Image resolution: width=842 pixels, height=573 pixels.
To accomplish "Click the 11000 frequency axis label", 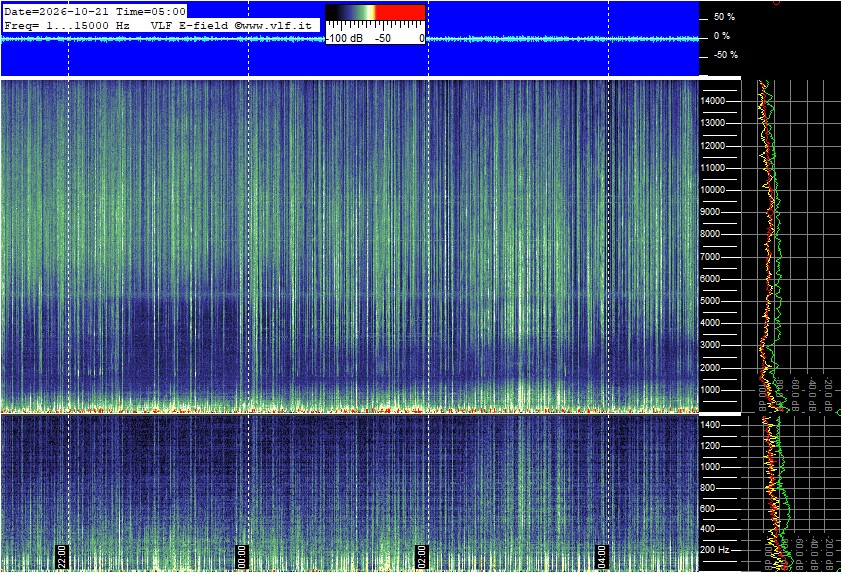I will pos(712,168).
